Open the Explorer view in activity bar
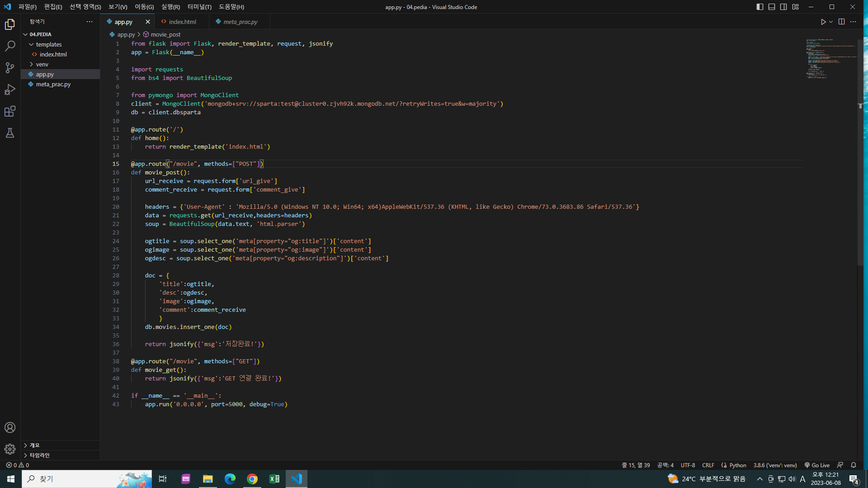868x488 pixels. [x=10, y=24]
